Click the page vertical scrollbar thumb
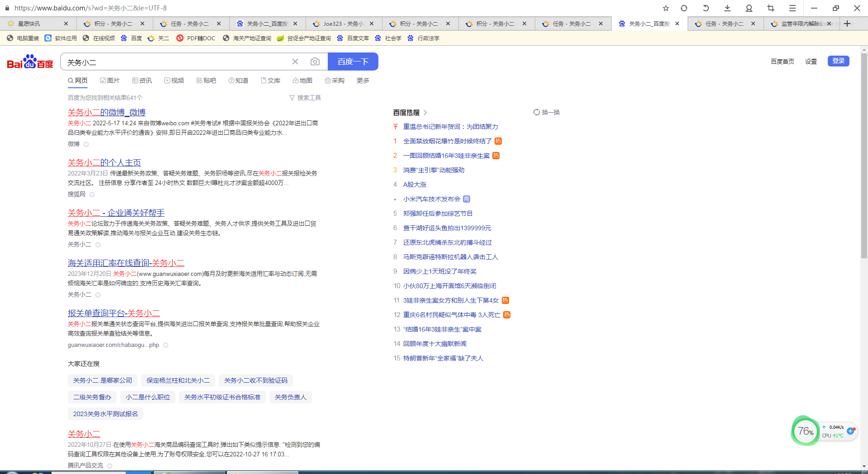Image resolution: width=868 pixels, height=474 pixels. click(x=864, y=156)
